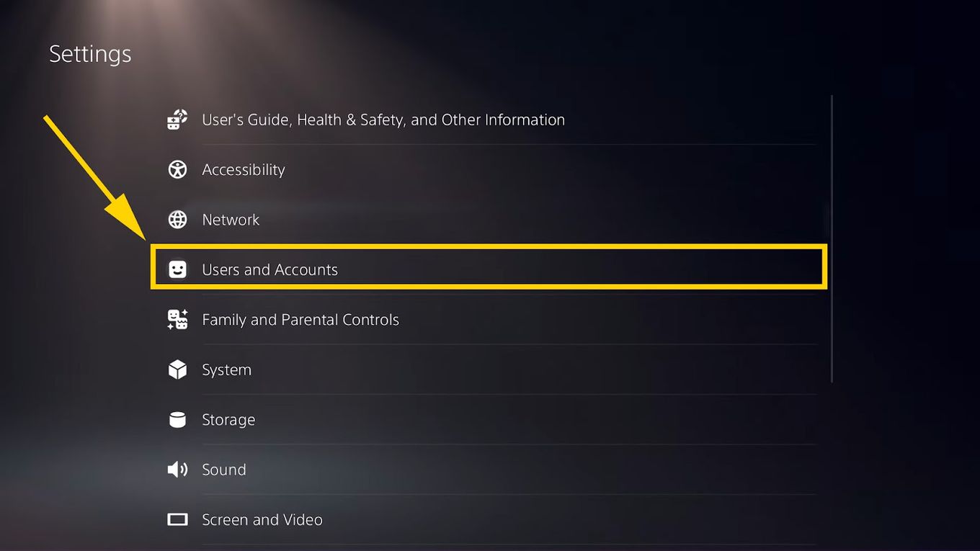Select the Storage drive icon
The height and width of the screenshot is (551, 980).
click(x=177, y=419)
